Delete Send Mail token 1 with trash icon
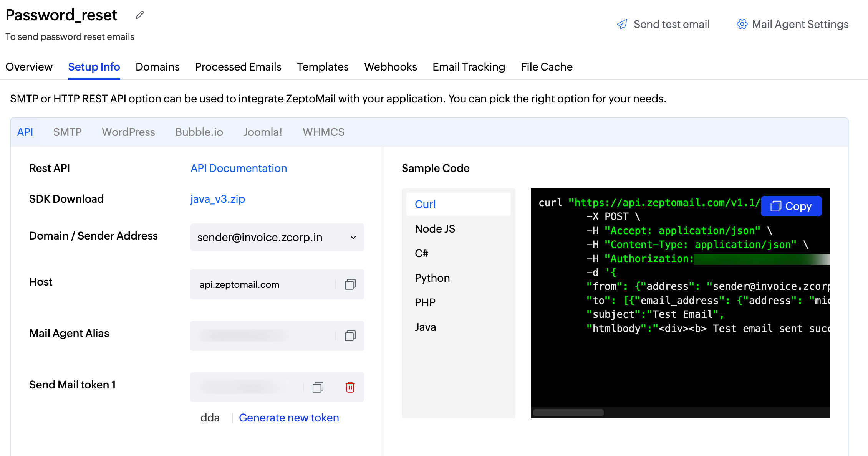 tap(350, 387)
